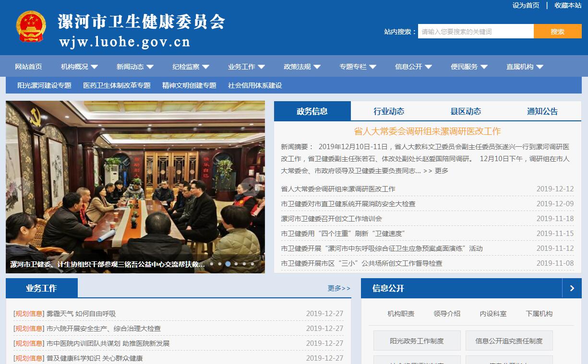Switch to the 县区动态 tab
The width and height of the screenshot is (588, 364).
pyautogui.click(x=466, y=111)
